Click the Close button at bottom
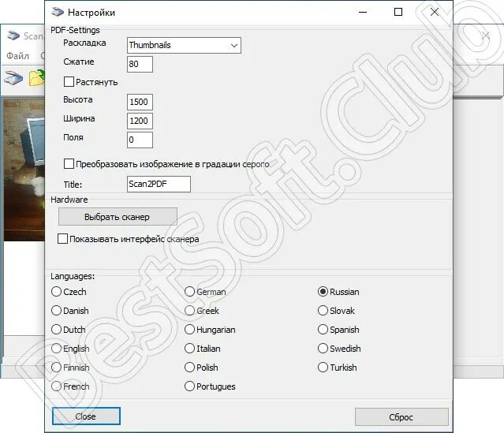This screenshot has width=504, height=433. pos(86,416)
